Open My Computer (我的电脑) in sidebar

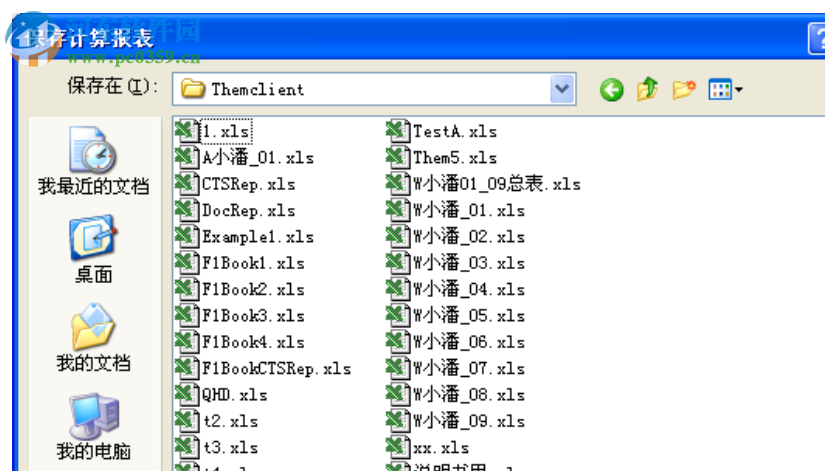pos(93,426)
